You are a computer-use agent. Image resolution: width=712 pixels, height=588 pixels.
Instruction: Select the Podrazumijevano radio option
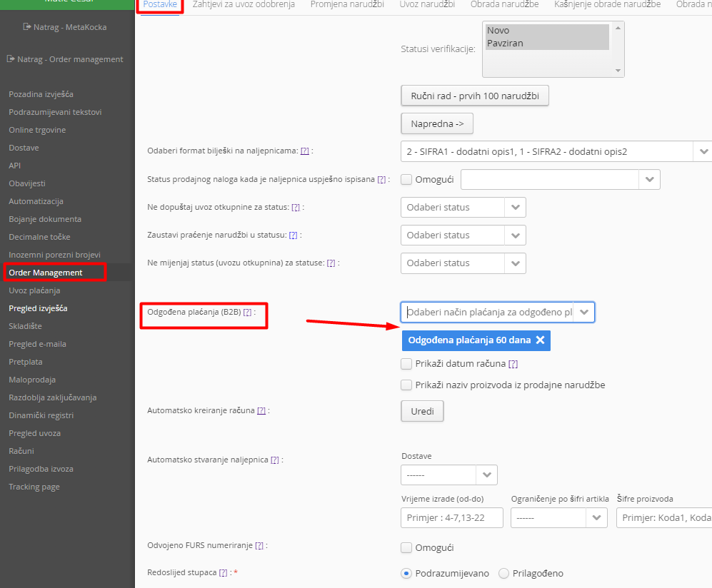pos(406,574)
